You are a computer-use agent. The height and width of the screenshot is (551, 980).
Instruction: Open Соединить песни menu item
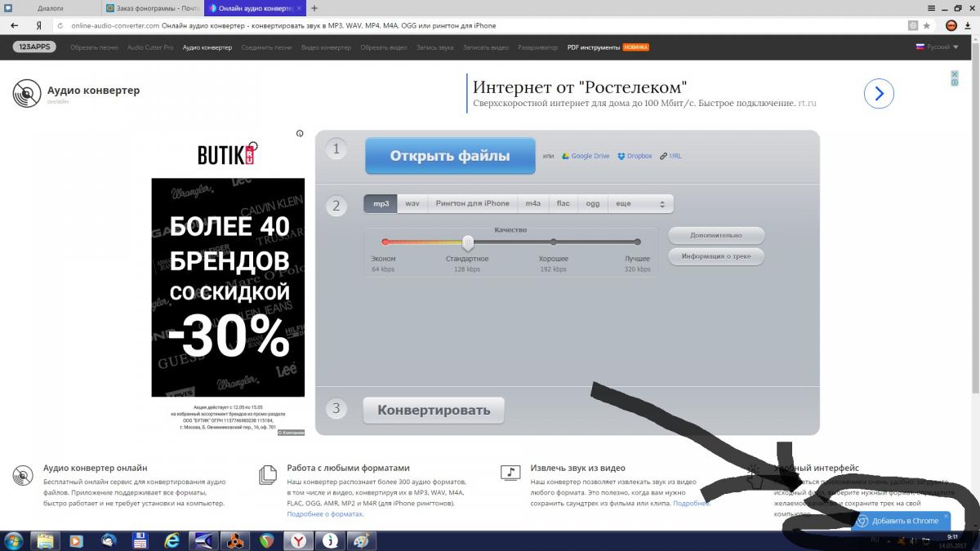(x=266, y=47)
